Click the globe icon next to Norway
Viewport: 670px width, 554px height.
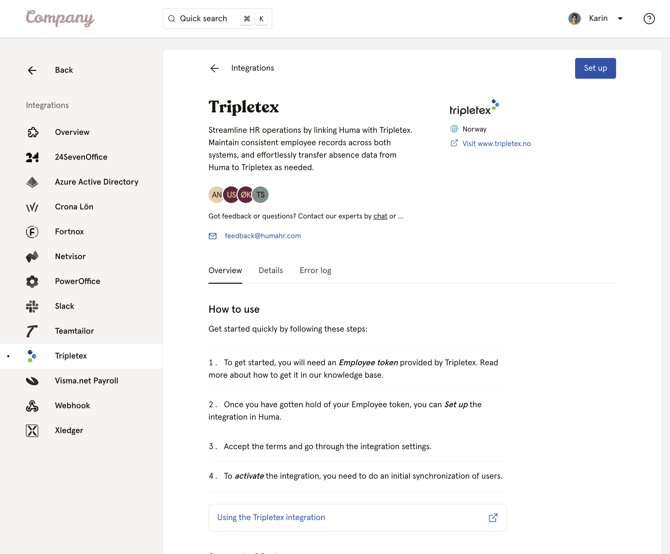point(454,129)
